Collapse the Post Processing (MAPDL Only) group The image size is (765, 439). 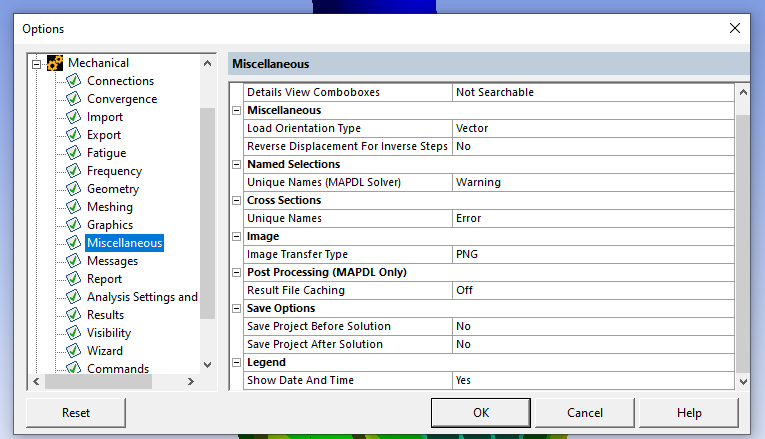[237, 273]
